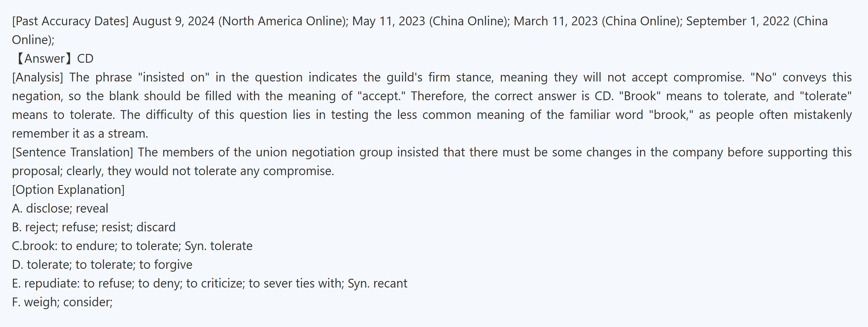
Task: Click the September 1, 2022 date entry
Action: [738, 21]
